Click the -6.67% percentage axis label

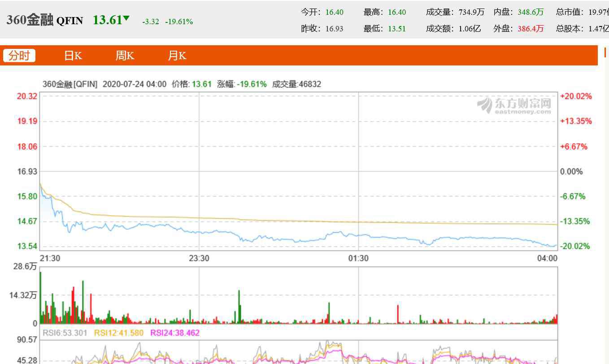click(x=574, y=196)
